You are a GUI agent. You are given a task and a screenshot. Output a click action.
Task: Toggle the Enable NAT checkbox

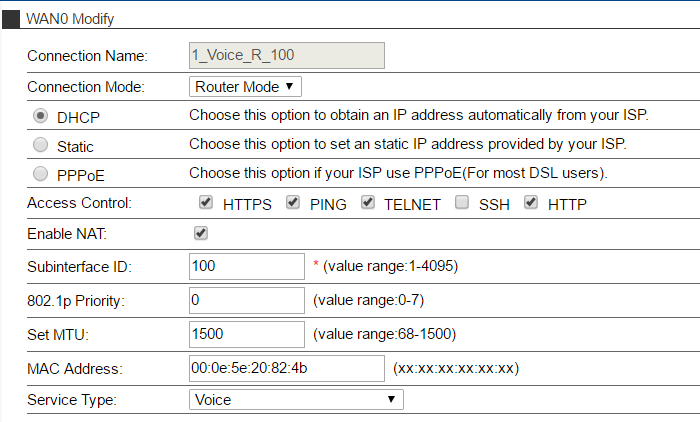[201, 233]
